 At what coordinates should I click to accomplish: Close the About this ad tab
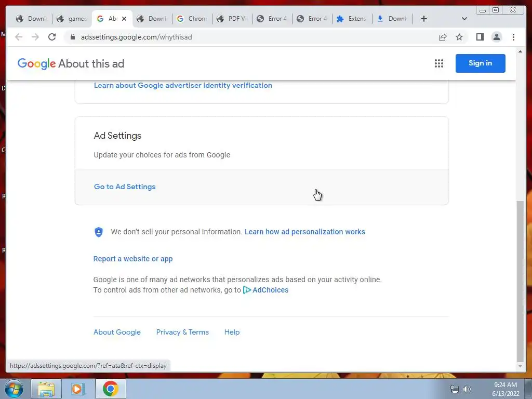point(124,19)
